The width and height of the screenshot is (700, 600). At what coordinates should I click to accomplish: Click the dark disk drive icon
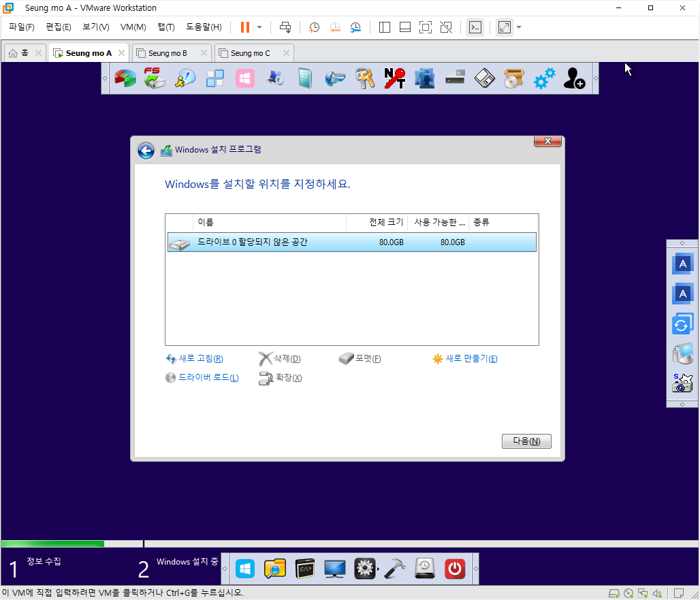pos(454,78)
